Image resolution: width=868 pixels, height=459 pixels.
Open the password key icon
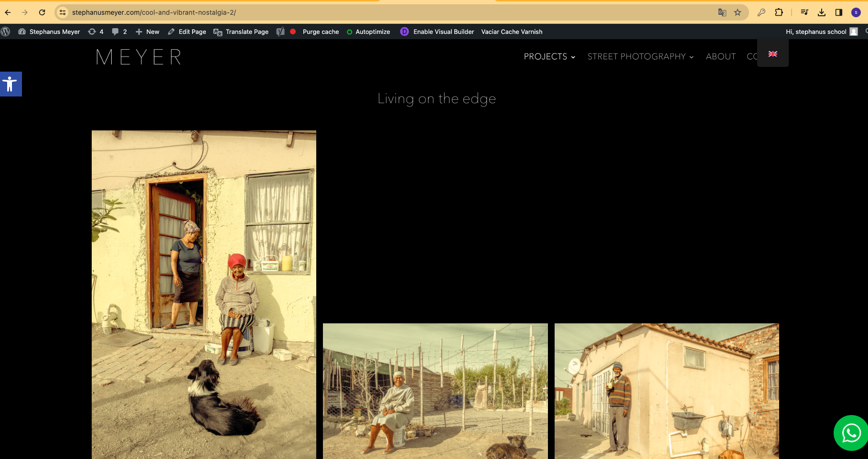pos(761,12)
